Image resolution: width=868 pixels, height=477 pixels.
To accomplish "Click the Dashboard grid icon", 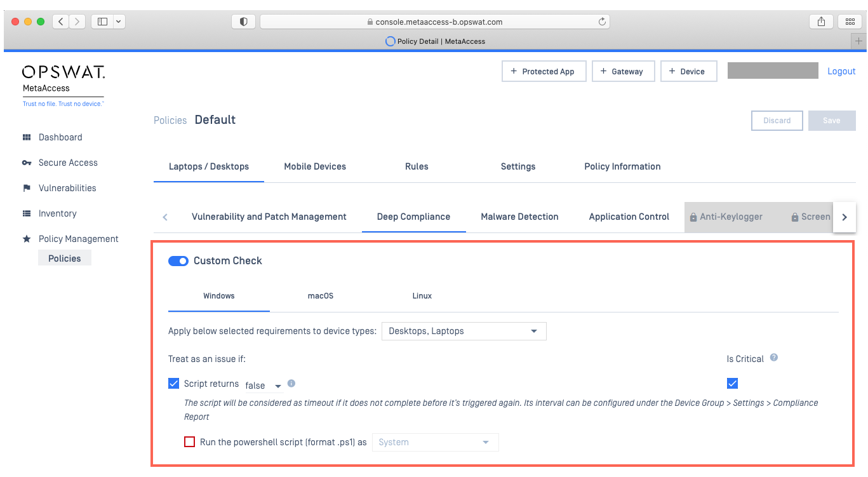I will point(27,137).
